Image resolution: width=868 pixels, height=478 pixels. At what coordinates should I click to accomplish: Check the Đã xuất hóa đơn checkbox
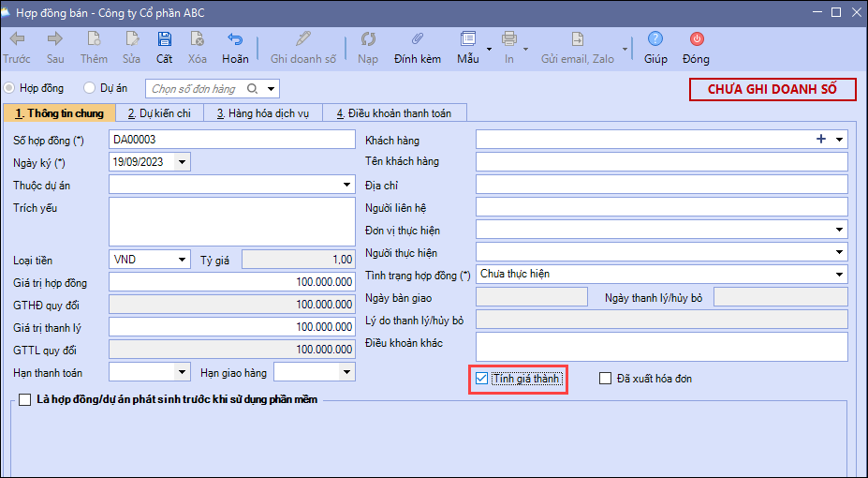(x=606, y=379)
